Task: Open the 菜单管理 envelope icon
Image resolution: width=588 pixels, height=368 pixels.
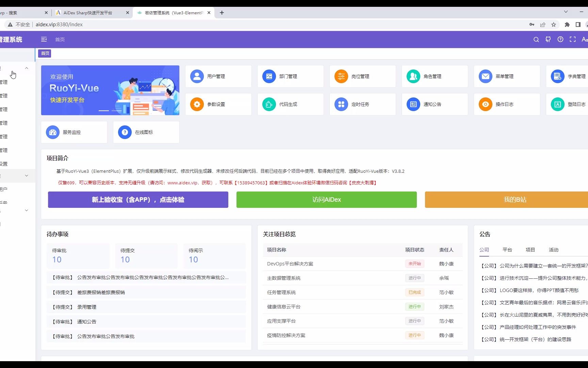Action: tap(486, 76)
